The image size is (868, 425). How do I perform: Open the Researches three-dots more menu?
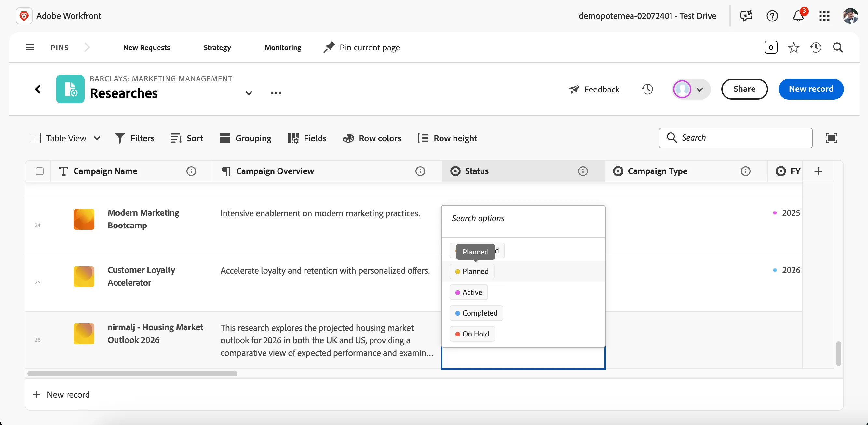pyautogui.click(x=276, y=93)
